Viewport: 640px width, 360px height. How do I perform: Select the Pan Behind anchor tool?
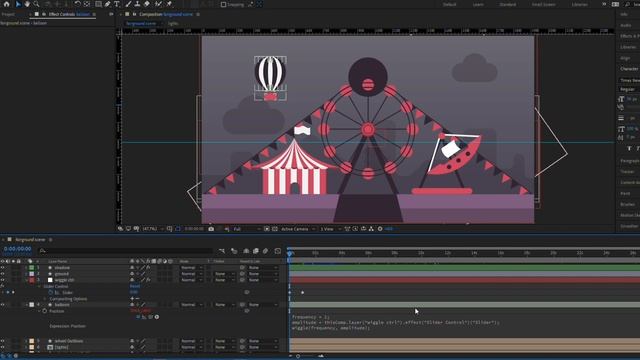(87, 4)
